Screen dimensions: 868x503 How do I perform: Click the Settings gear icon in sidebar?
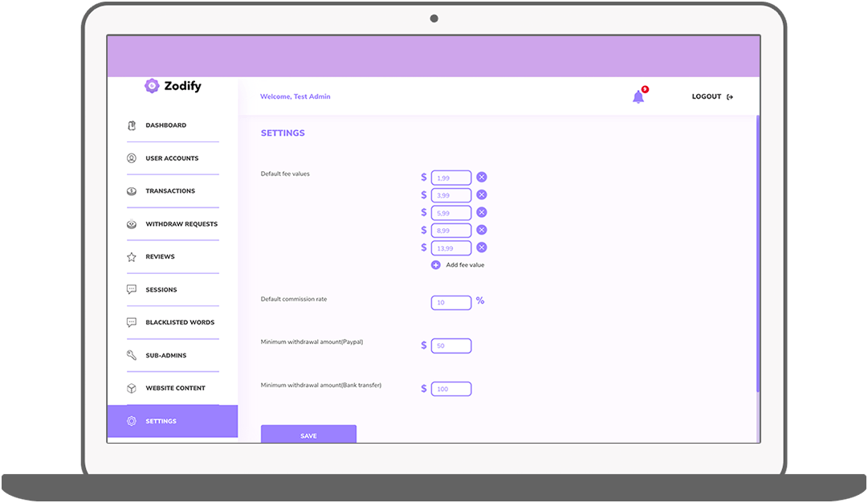click(132, 421)
